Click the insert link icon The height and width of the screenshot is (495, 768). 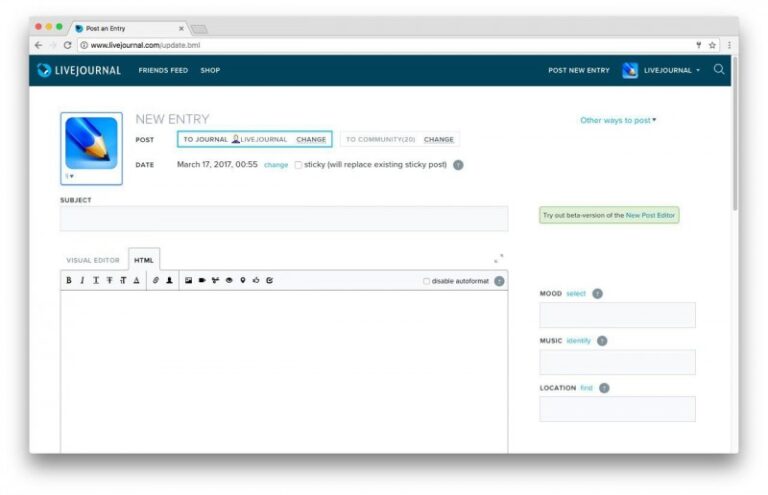tap(156, 281)
